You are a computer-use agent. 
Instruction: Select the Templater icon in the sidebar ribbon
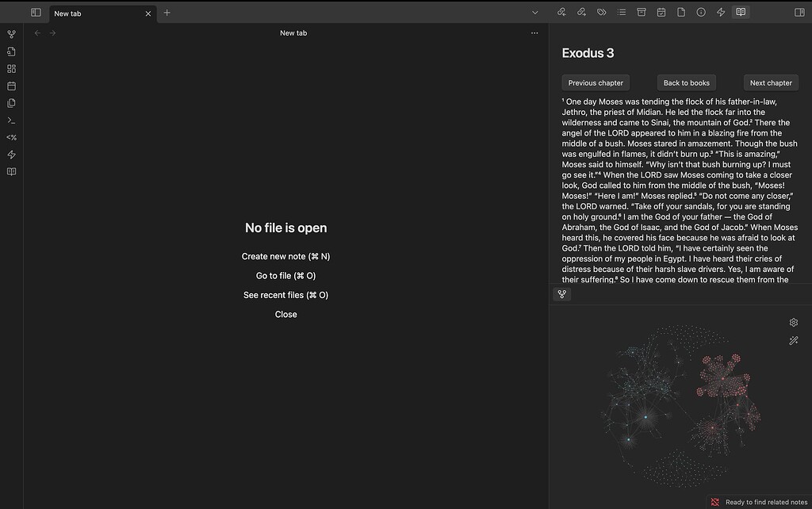tap(11, 137)
